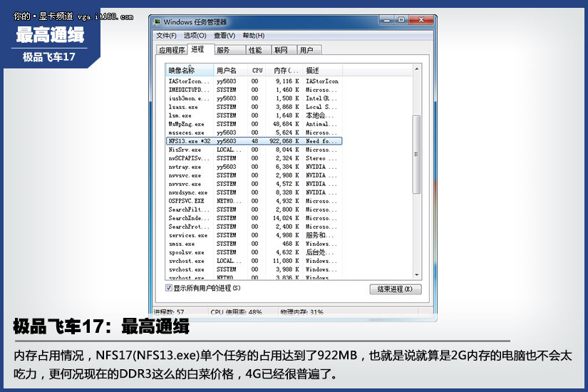This screenshot has width=588, height=392.
Task: Toggle 显示所有用户的进程 checkbox
Action: [x=169, y=288]
